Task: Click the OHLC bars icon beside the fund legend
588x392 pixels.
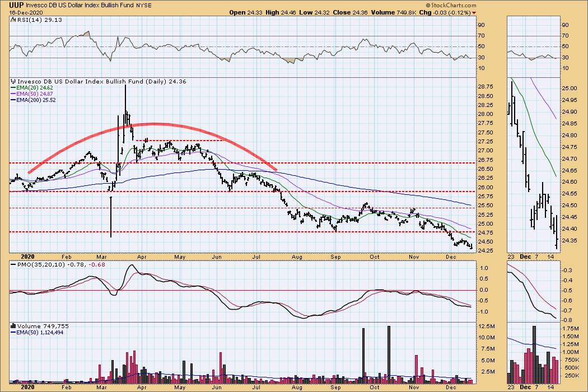Action: [13, 81]
